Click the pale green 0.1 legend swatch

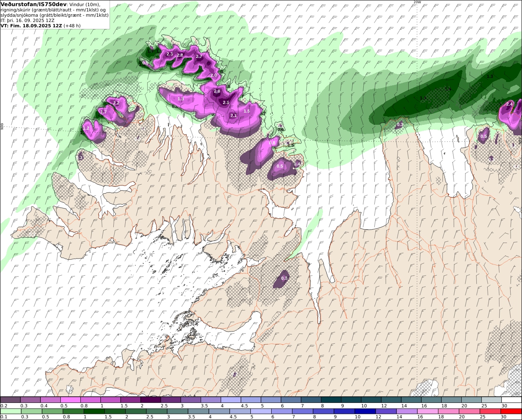(x=10, y=411)
